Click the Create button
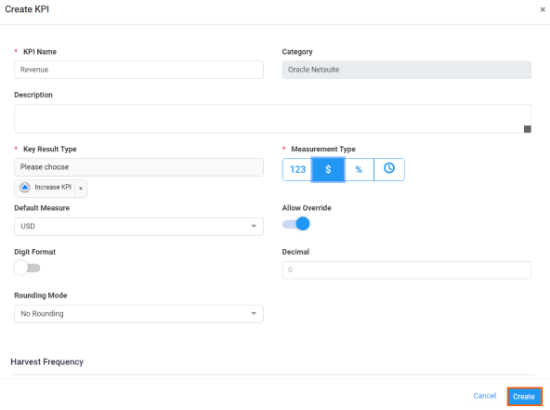Image resolution: width=550 pixels, height=410 pixels. [x=524, y=396]
